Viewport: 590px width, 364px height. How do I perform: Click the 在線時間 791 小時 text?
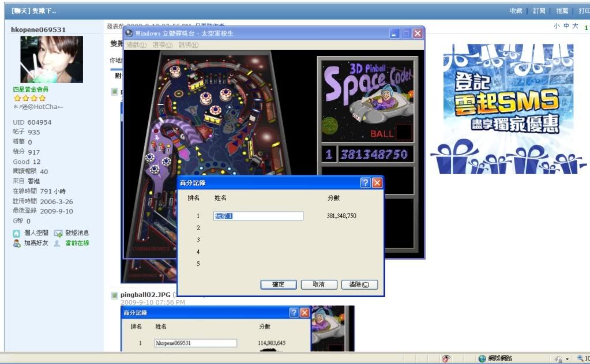(39, 191)
